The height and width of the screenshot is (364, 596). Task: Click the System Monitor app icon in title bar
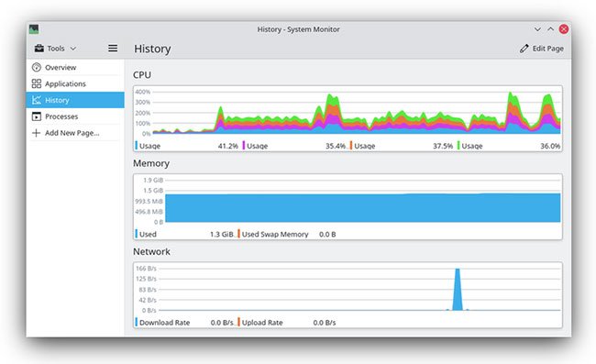(34, 29)
